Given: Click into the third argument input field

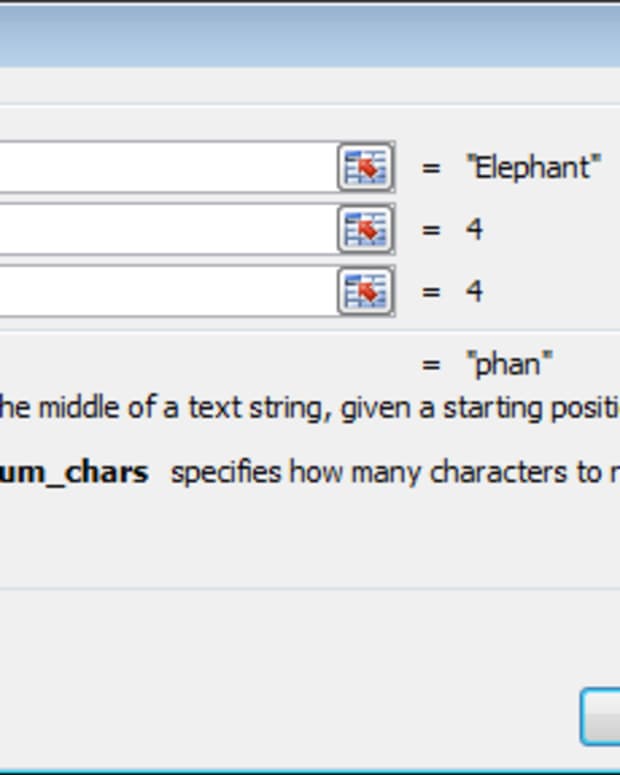Looking at the screenshot, I should point(165,292).
